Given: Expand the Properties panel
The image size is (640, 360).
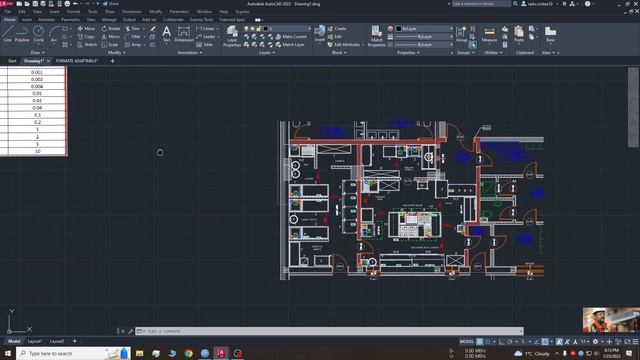Looking at the screenshot, I should pos(408,53).
